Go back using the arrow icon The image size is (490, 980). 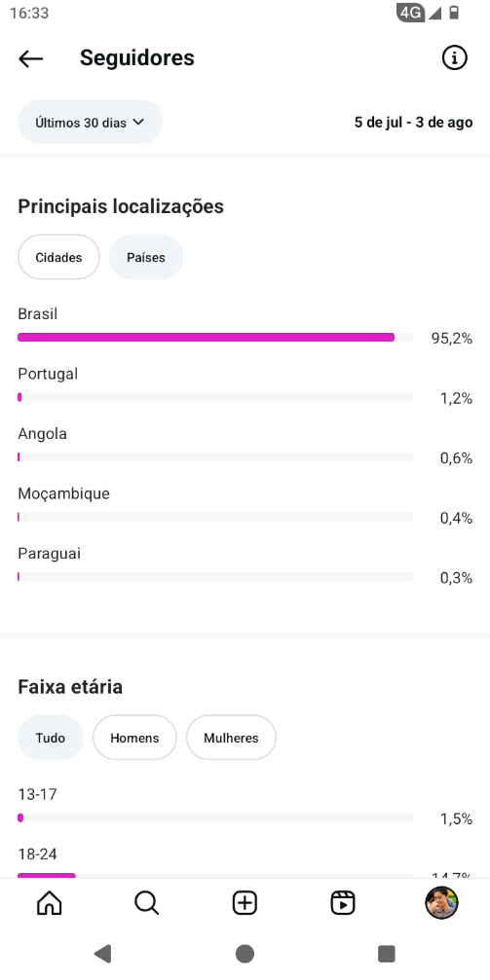pos(30,58)
